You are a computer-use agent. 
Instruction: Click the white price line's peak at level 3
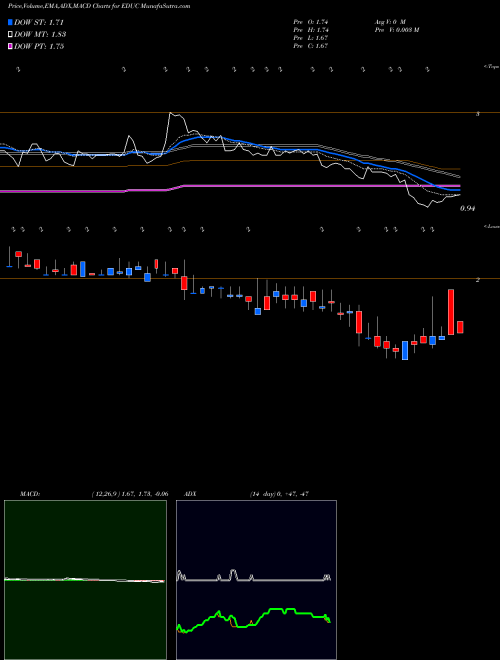170,113
